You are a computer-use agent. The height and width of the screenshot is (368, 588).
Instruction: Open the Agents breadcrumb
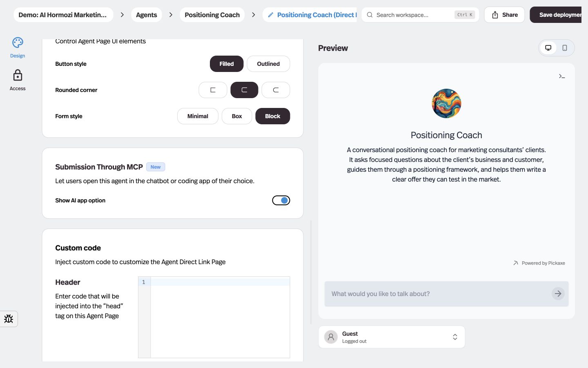tap(146, 15)
